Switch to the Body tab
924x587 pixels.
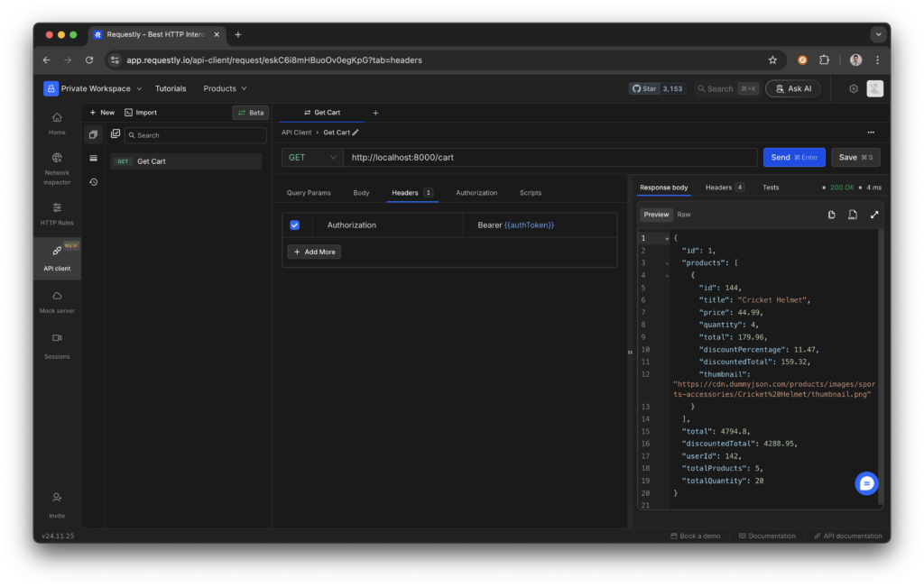(361, 193)
